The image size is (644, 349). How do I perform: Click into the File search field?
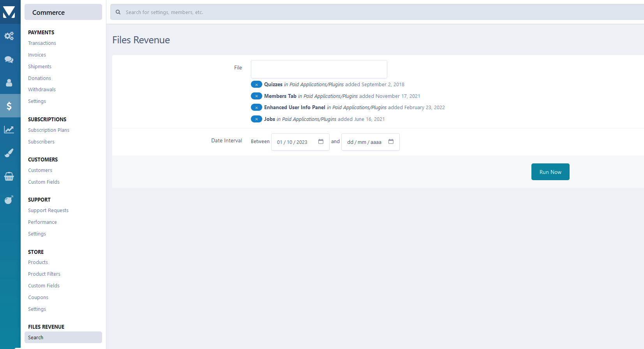(x=319, y=69)
